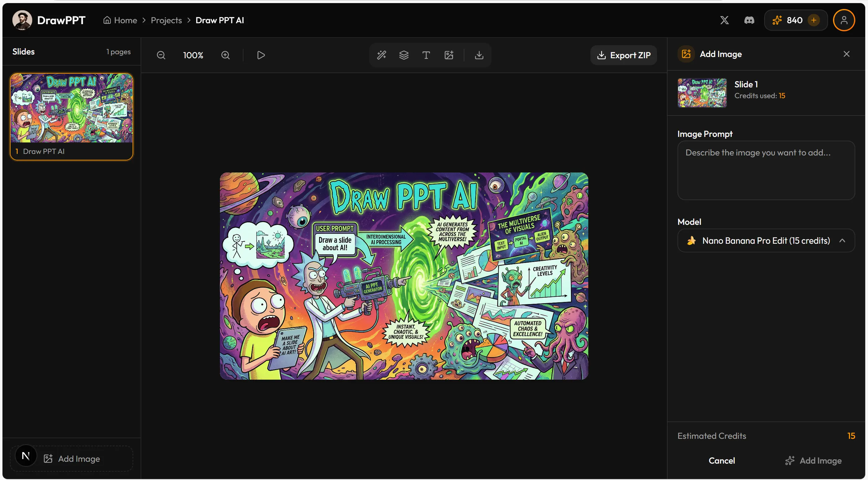This screenshot has width=868, height=480.
Task: Open the Discord icon link
Action: [x=749, y=20]
